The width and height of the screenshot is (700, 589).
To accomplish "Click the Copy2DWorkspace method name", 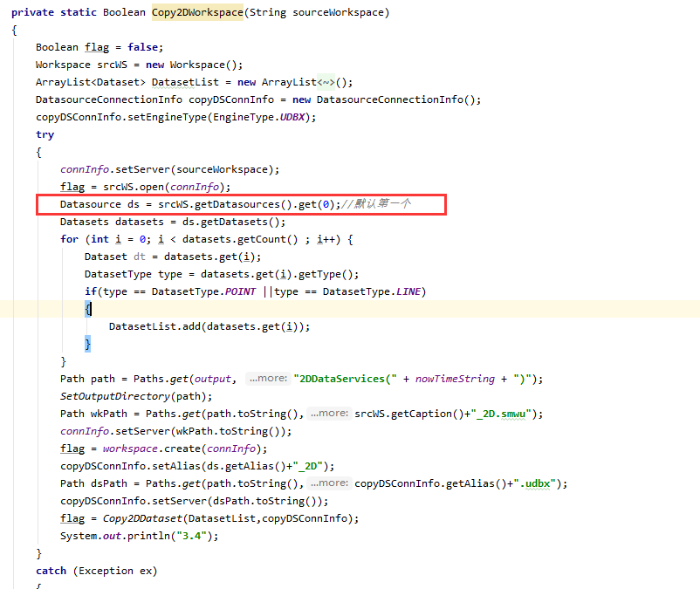I will pyautogui.click(x=197, y=12).
